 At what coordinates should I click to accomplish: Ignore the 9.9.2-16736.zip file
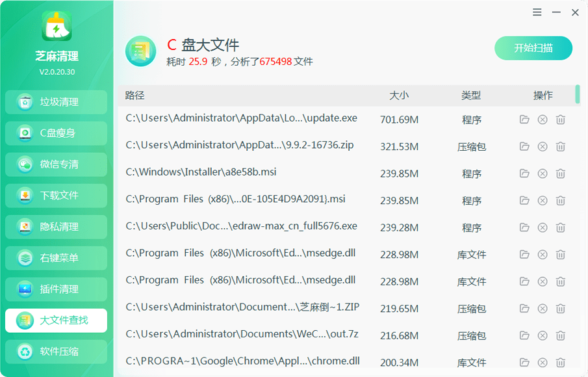(542, 147)
